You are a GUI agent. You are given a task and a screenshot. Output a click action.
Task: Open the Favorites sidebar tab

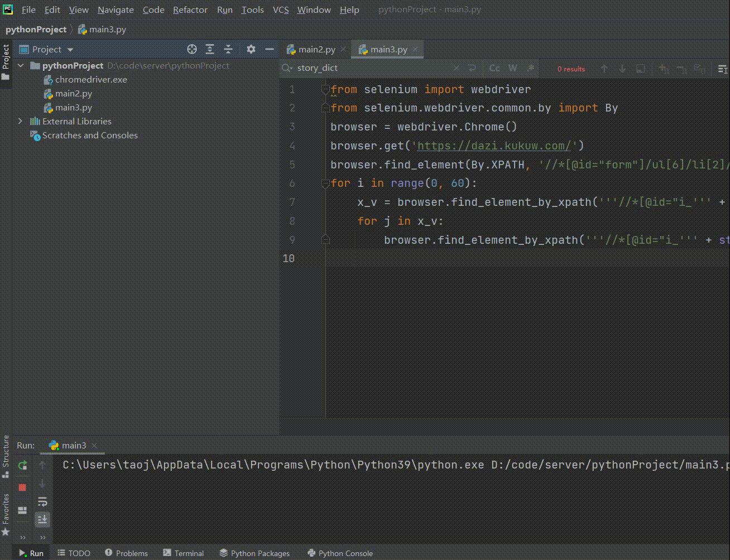click(6, 515)
